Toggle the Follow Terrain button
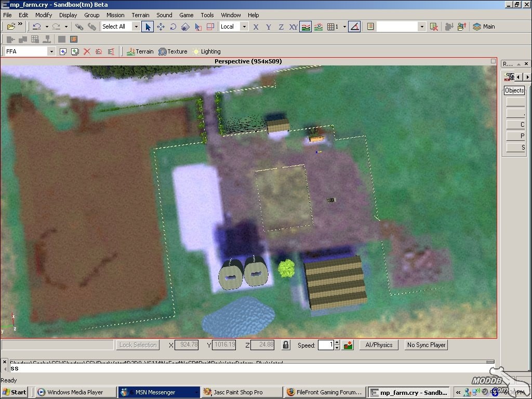This screenshot has width=532, height=399. (305, 26)
